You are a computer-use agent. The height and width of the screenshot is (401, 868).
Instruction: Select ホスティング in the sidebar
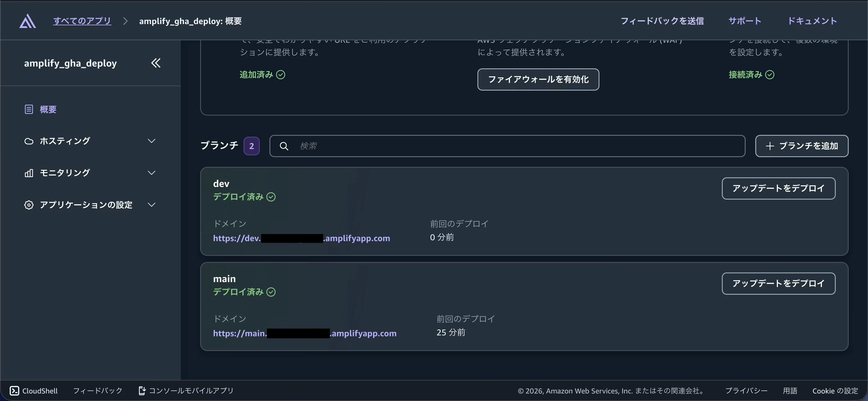pos(65,141)
